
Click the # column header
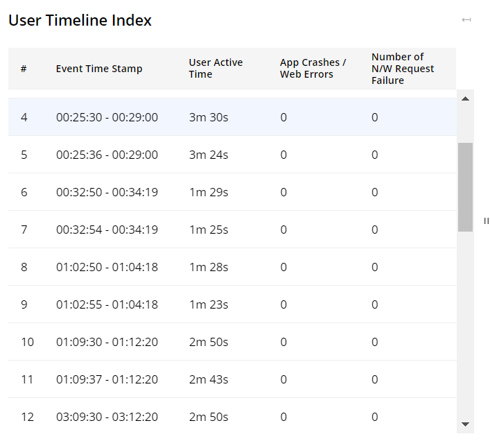(24, 69)
